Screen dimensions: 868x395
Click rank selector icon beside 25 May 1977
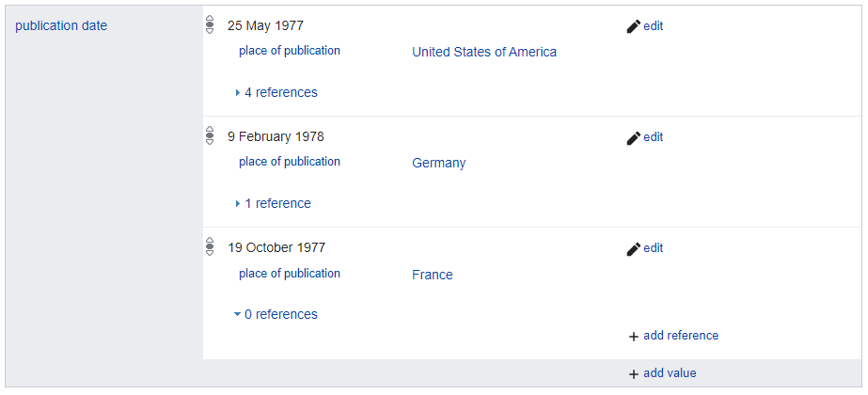click(210, 25)
